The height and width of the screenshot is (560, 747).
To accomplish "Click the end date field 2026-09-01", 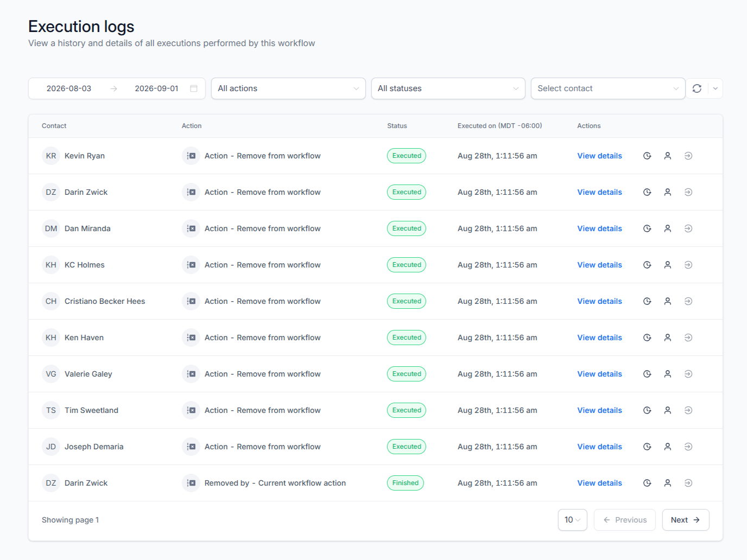I will [156, 88].
